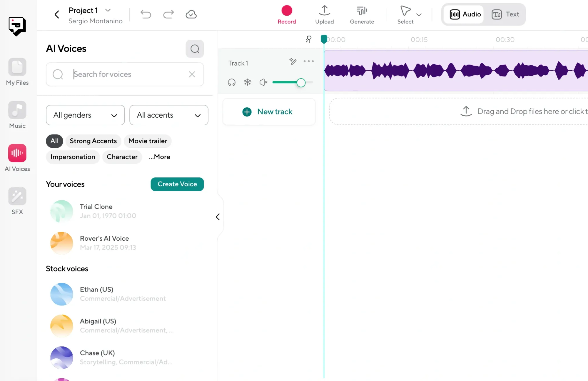Open the Generate tool
The width and height of the screenshot is (588, 381).
point(362,14)
